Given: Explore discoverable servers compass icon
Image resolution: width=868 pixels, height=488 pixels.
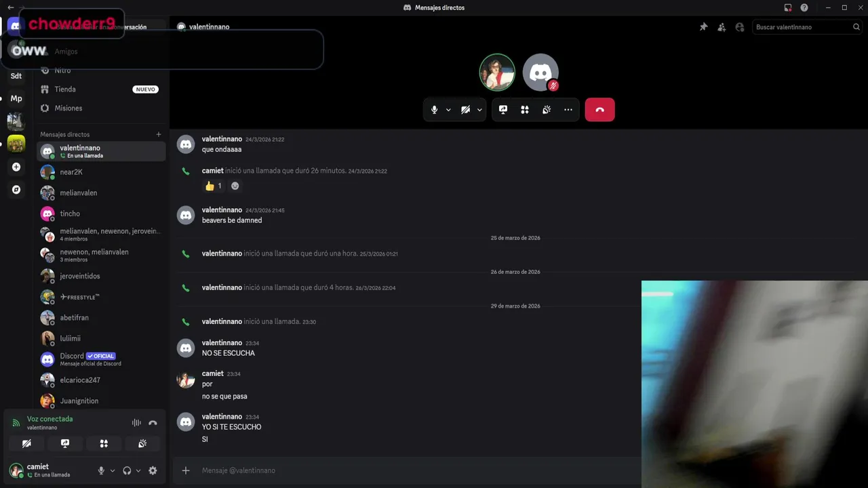Looking at the screenshot, I should click(x=16, y=190).
